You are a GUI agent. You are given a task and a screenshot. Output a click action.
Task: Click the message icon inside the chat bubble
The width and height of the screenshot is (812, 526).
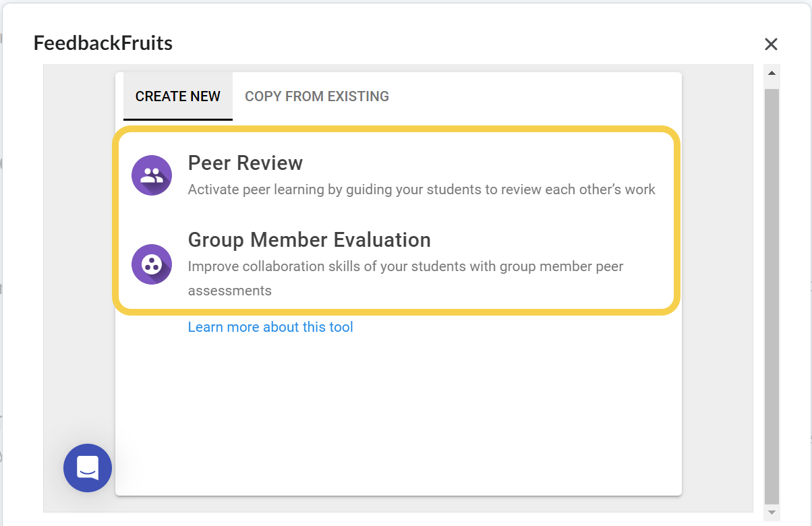(x=88, y=468)
